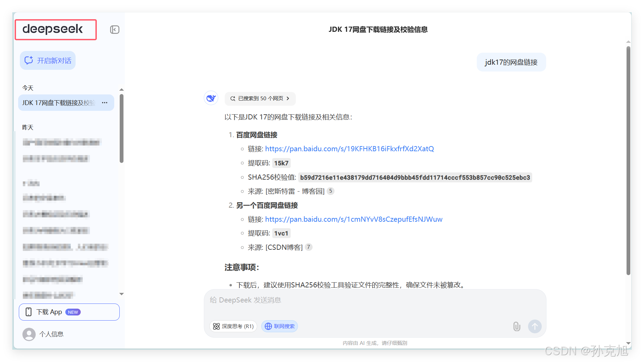
Task: Click the user message jdk17的网盘链接
Action: (511, 62)
